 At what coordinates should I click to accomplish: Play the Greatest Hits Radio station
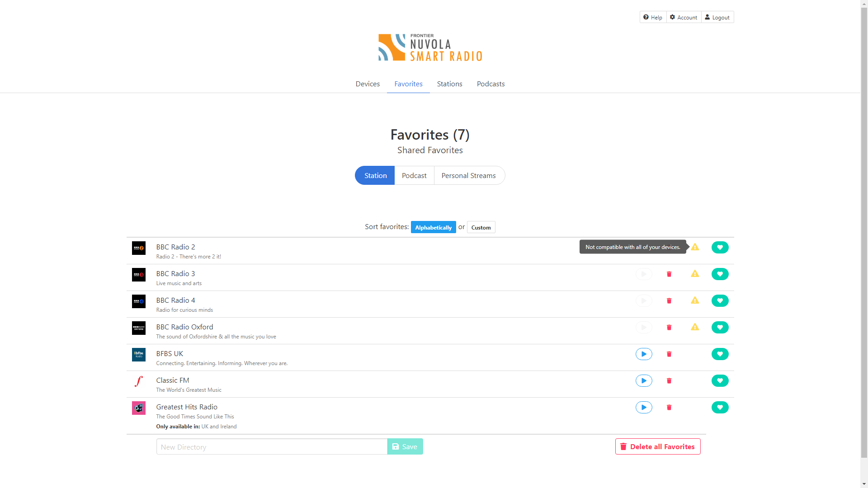coord(644,408)
